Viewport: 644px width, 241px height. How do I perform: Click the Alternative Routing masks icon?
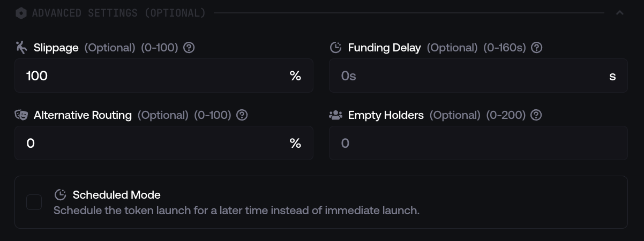coord(21,115)
